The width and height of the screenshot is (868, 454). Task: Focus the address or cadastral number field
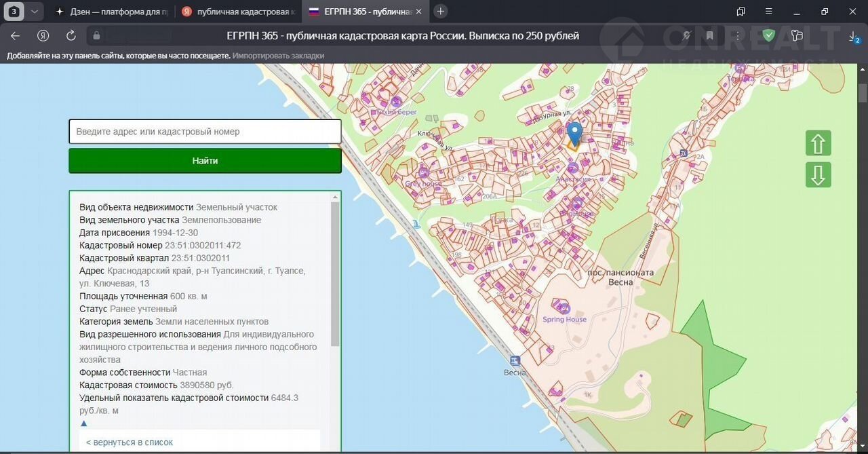[x=205, y=132]
